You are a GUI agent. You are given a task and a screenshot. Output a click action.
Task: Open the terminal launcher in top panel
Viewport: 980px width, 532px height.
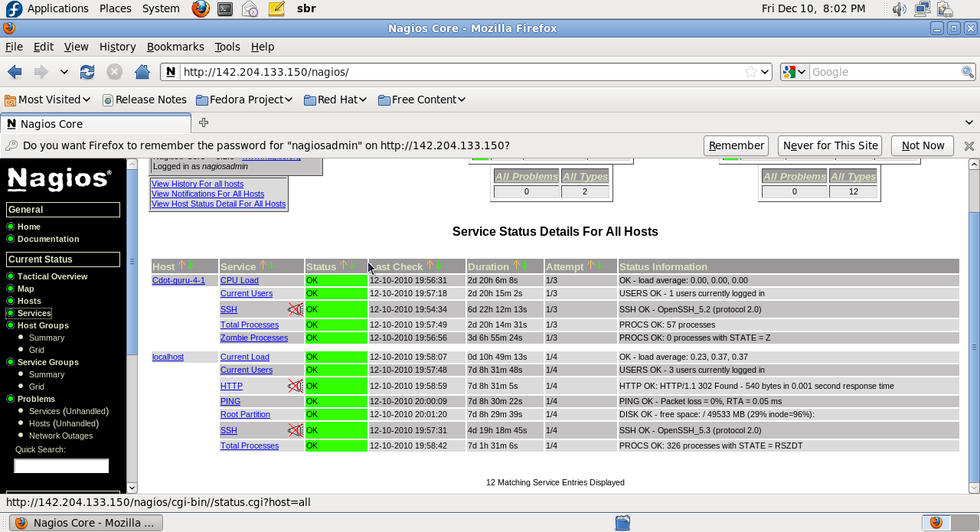[224, 9]
